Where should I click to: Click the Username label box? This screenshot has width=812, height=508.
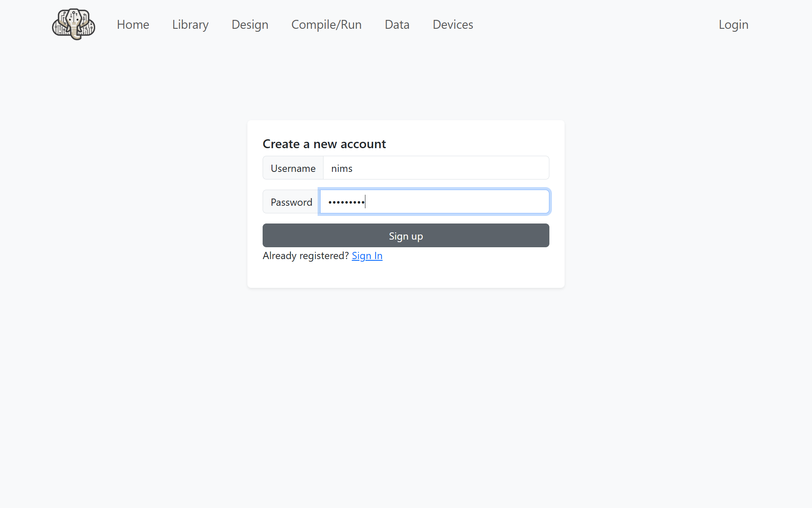tap(293, 168)
